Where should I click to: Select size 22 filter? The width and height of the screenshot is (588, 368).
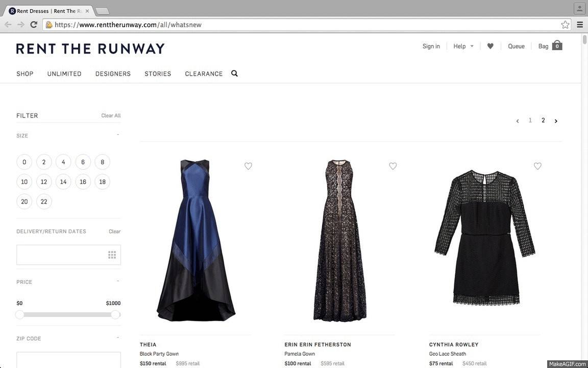tap(44, 202)
